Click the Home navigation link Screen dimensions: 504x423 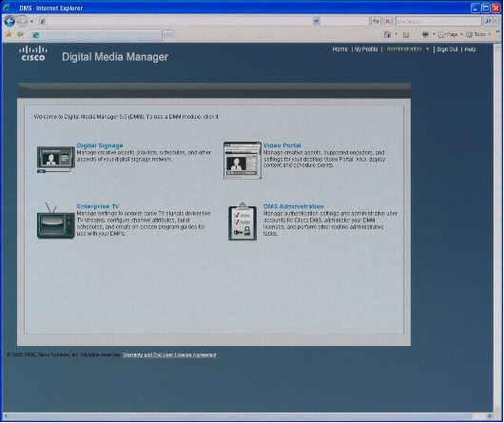pyautogui.click(x=340, y=49)
